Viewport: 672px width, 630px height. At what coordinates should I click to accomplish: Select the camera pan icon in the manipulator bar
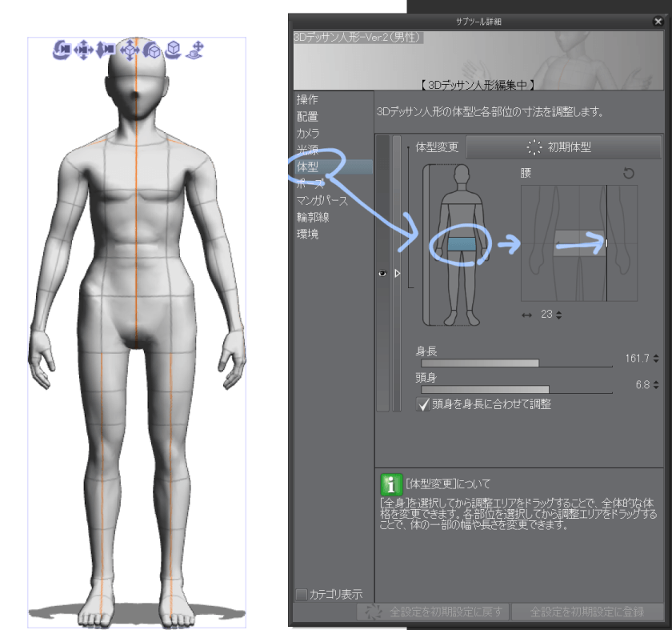83,50
